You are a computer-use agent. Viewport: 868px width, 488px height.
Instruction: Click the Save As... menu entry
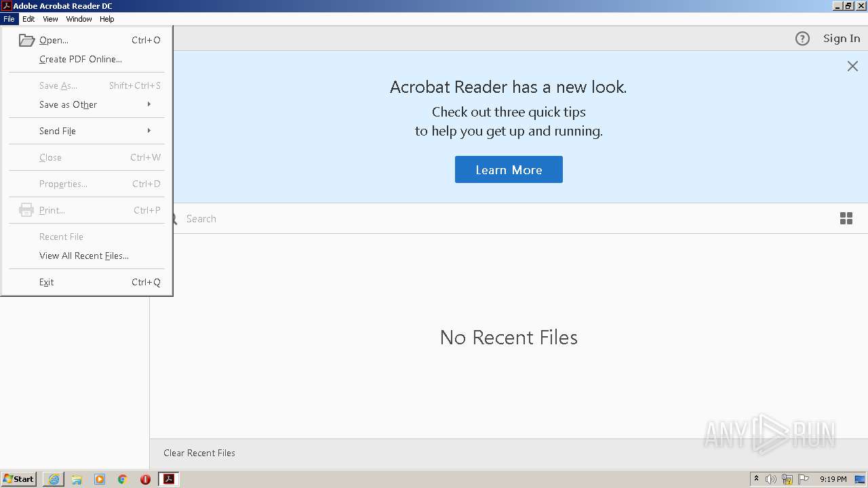tap(87, 85)
